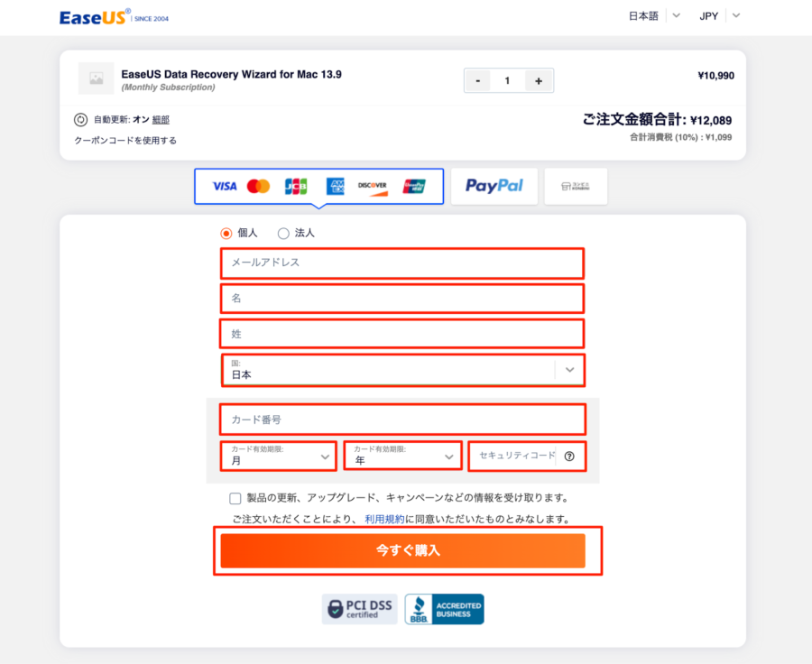This screenshot has width=812, height=664.
Task: Check the product updates newsletter checkbox
Action: point(235,498)
